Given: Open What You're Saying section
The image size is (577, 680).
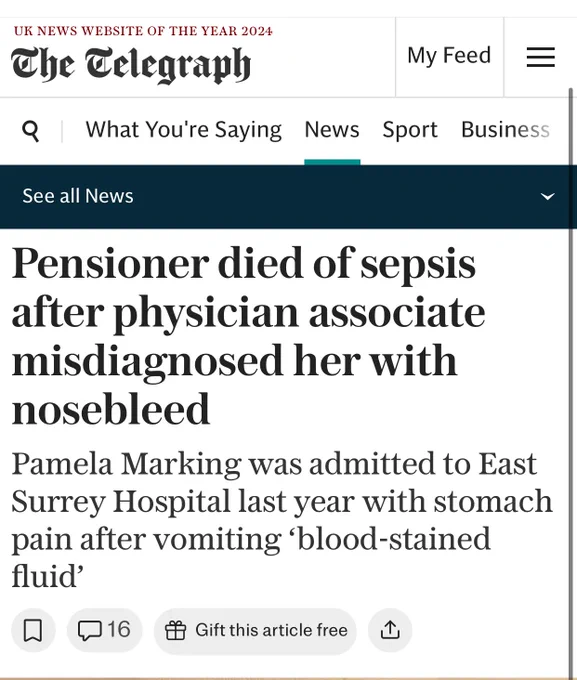Looking at the screenshot, I should (184, 130).
